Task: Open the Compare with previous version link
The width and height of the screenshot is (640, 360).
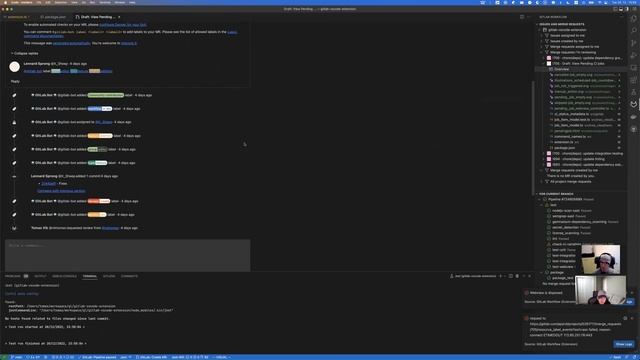Action: (61, 191)
